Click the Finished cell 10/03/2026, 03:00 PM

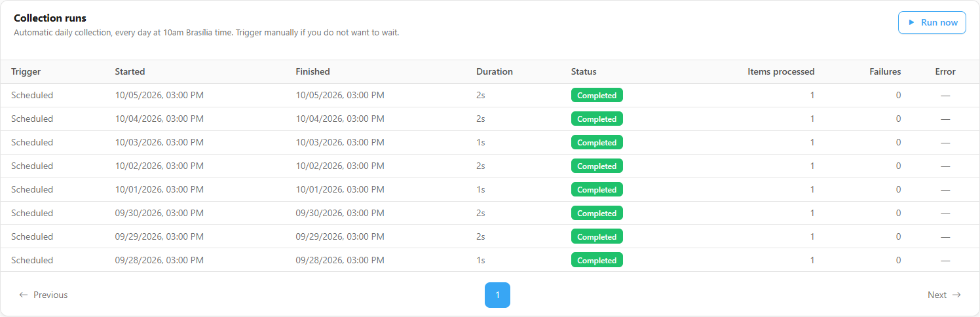click(340, 142)
